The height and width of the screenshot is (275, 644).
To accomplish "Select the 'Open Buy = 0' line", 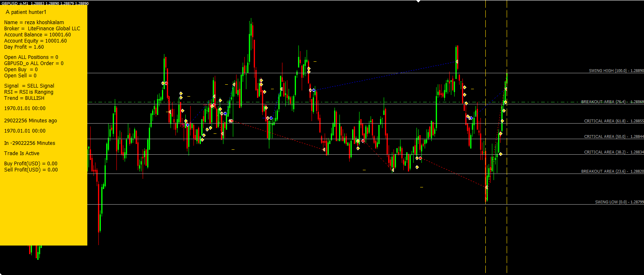I will click(x=21, y=70).
